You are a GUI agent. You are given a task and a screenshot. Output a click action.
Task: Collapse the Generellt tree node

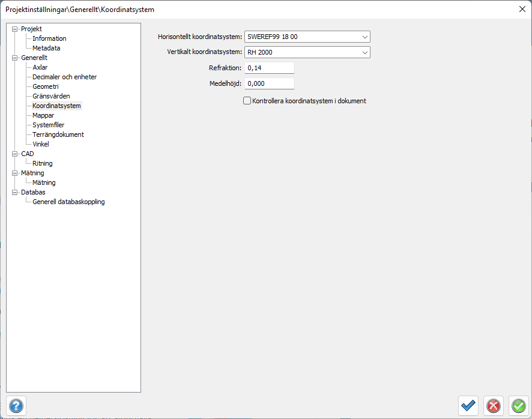tap(15, 58)
